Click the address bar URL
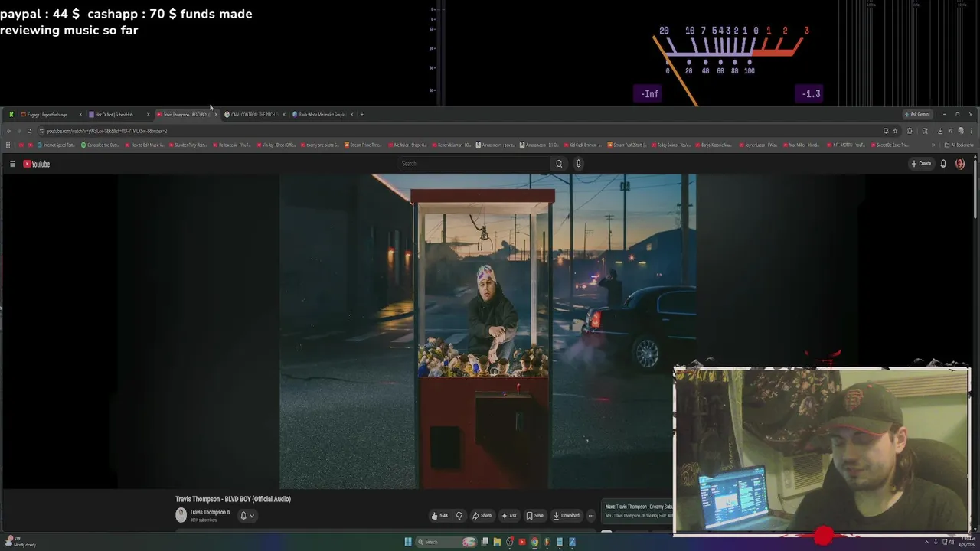This screenshot has width=980, height=551. (x=106, y=131)
